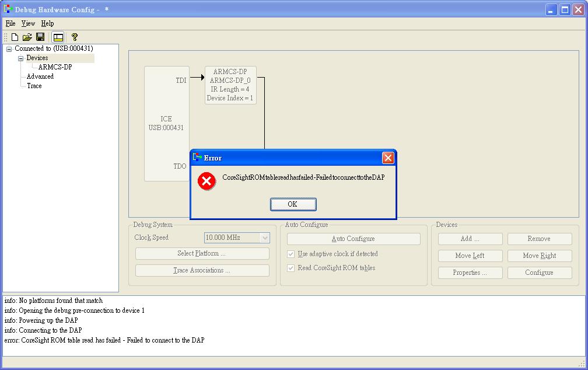The height and width of the screenshot is (370, 588).
Task: Toggle the log pane layout icon
Action: point(58,37)
